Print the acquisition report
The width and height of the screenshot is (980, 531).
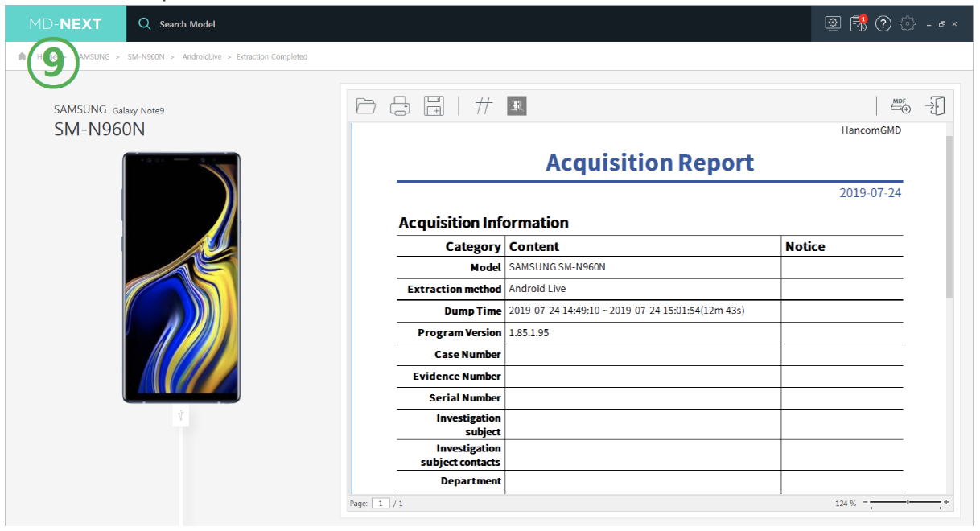[400, 105]
